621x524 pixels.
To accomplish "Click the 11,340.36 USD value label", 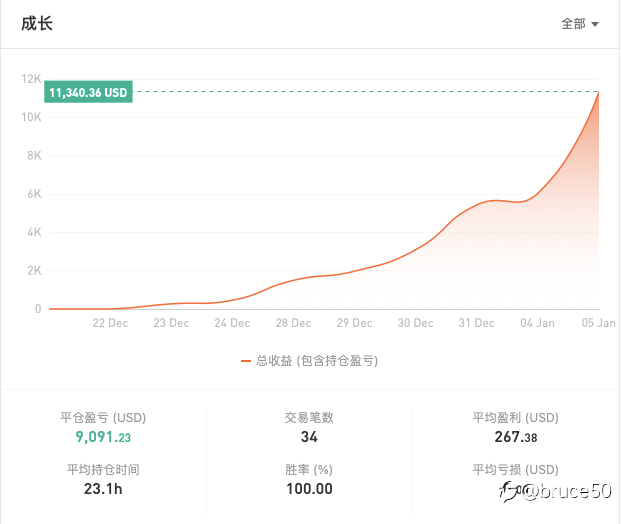I will (88, 92).
